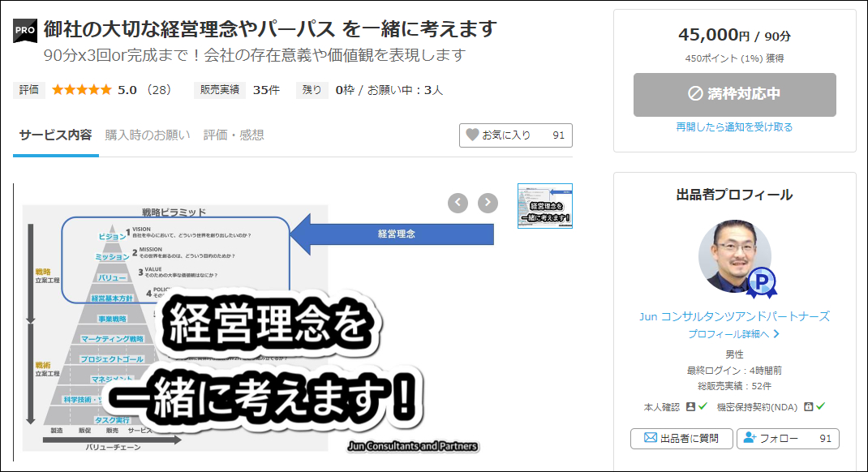The image size is (868, 472).
Task: Click the 残り label
Action: 312,90
